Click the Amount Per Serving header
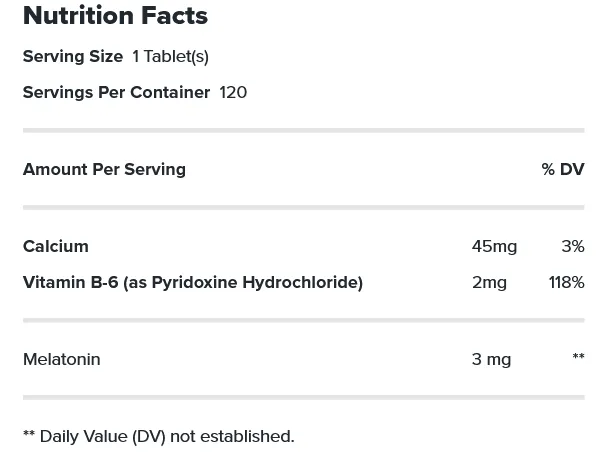 [x=104, y=170]
